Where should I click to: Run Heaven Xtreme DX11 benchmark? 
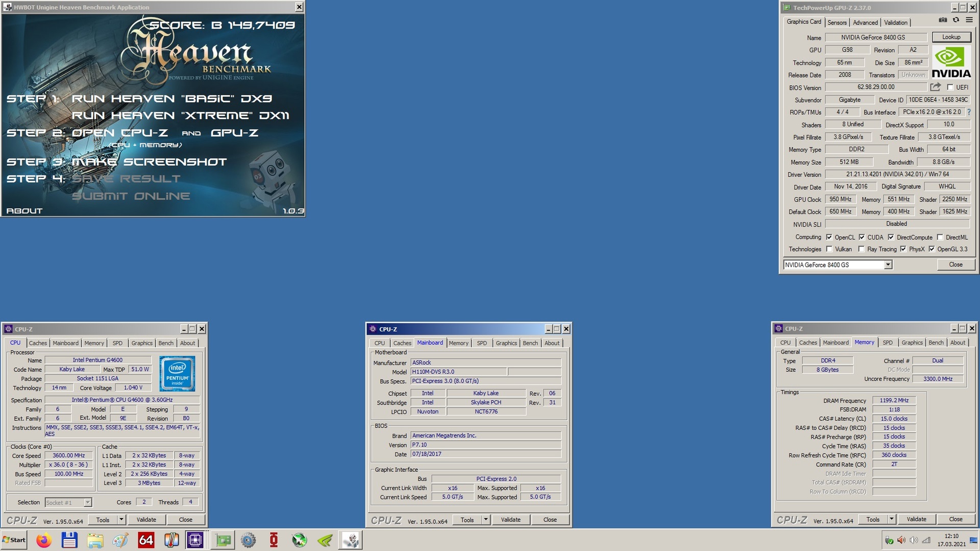[180, 115]
